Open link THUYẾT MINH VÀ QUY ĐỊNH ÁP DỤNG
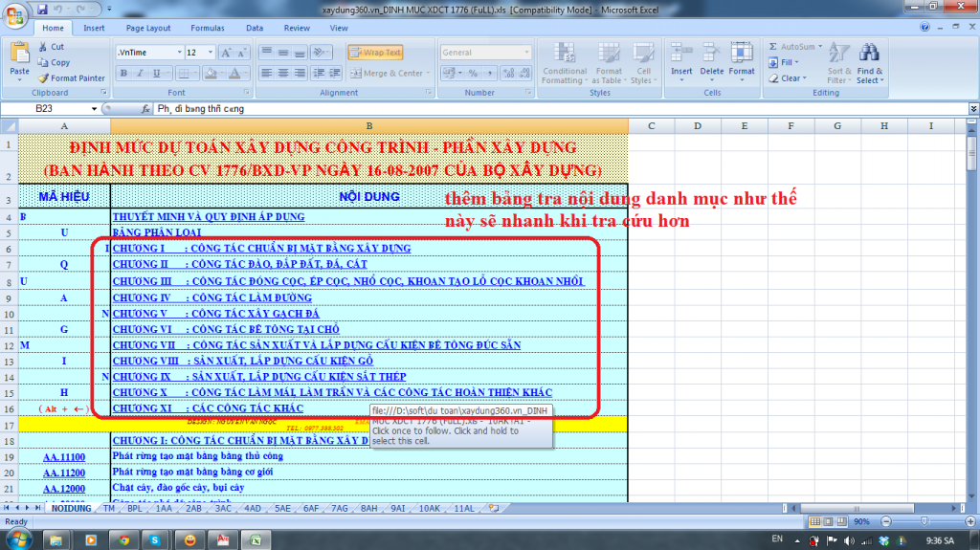Viewport: 980px width, 550px height. pos(209,217)
